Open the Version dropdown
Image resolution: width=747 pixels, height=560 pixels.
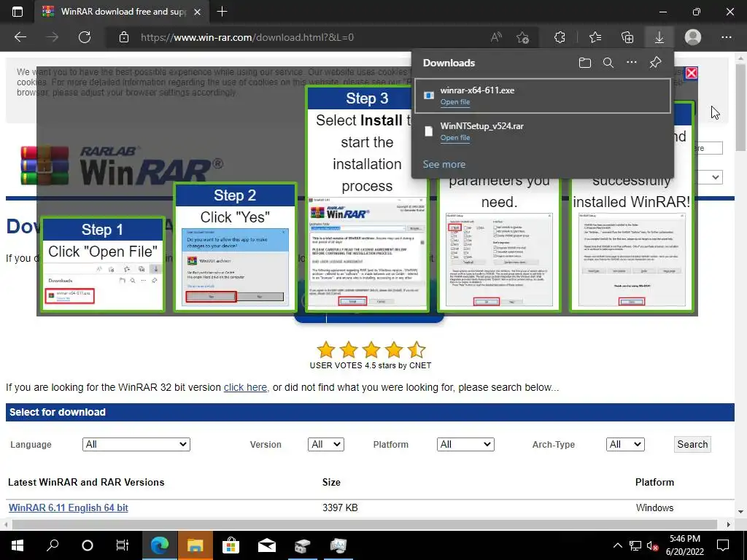326,444
